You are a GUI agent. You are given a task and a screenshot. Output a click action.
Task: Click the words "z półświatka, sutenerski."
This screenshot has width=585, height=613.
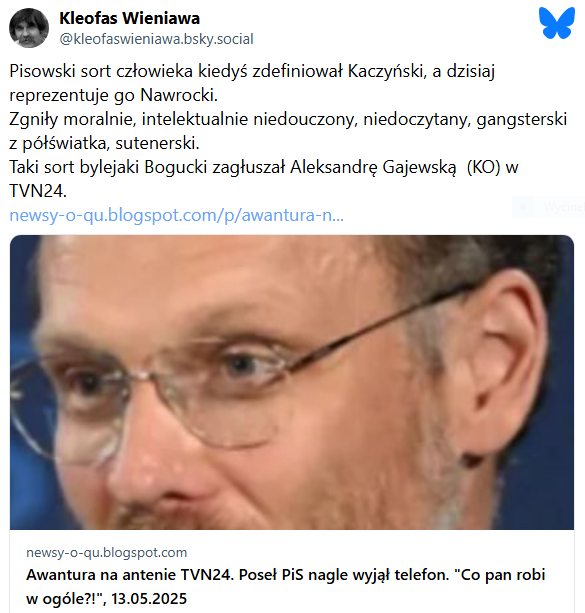[x=104, y=143]
